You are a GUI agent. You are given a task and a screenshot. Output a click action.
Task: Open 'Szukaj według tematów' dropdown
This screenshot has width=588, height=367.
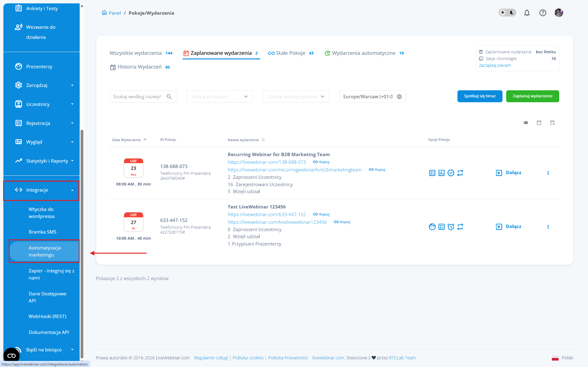(296, 97)
